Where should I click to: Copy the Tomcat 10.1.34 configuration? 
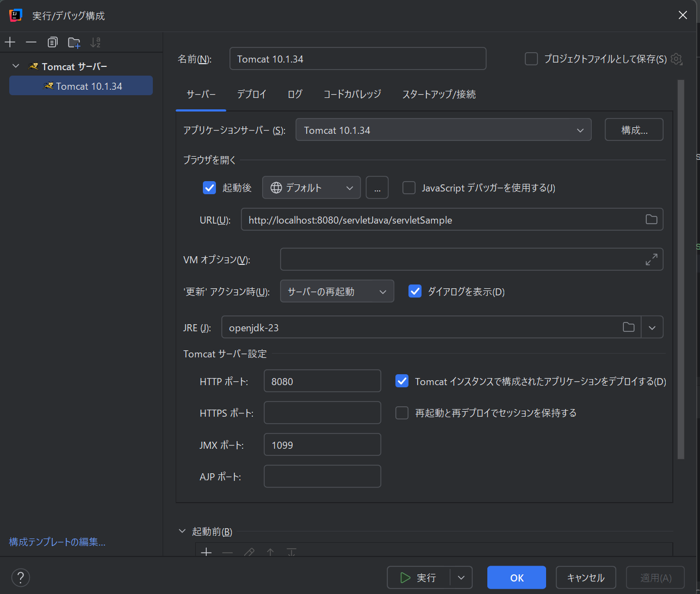point(52,42)
